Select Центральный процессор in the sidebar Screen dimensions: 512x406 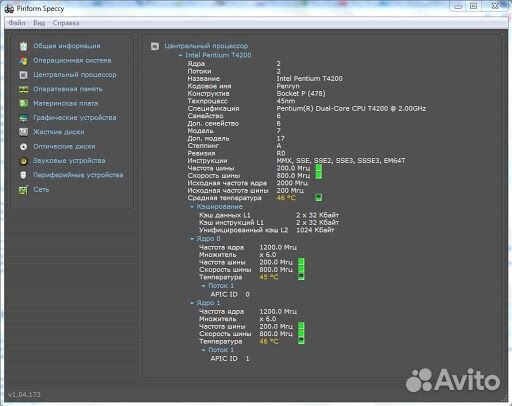[75, 75]
